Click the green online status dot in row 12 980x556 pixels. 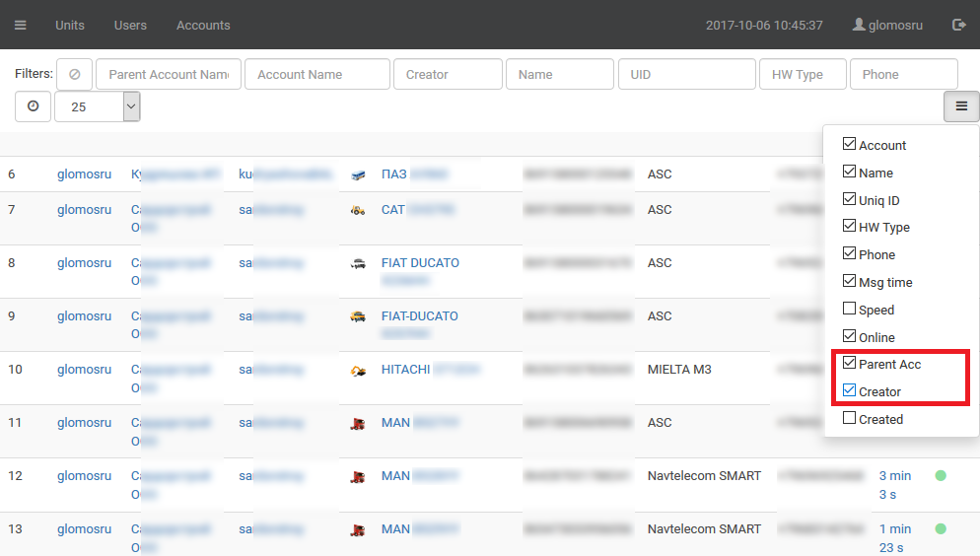pos(941,476)
